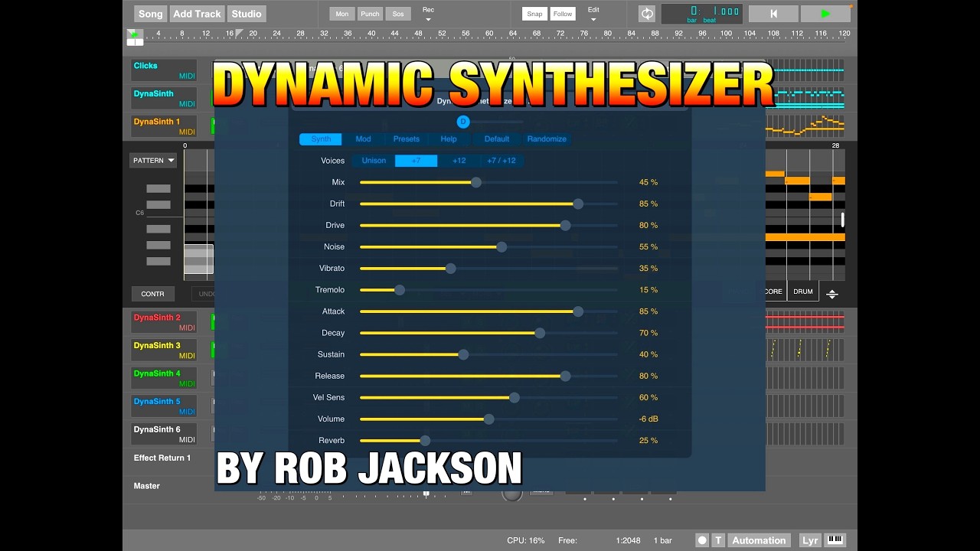Toggle the Mon monitor button

(341, 14)
